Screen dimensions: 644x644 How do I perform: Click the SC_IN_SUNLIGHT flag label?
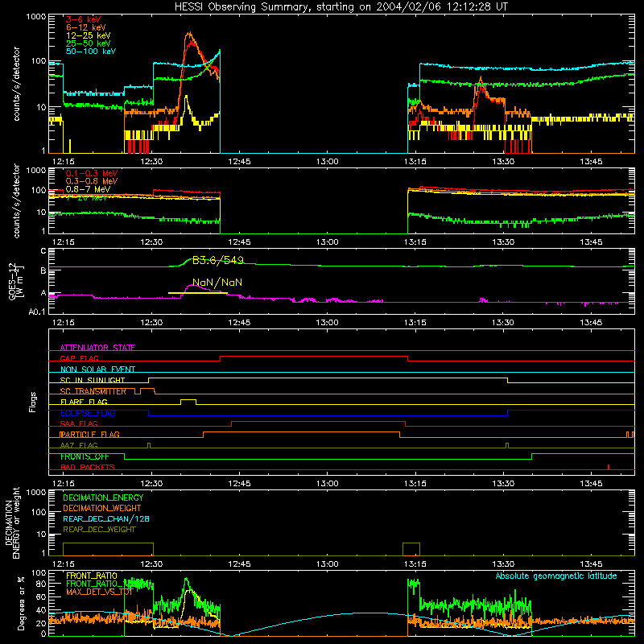click(x=92, y=380)
